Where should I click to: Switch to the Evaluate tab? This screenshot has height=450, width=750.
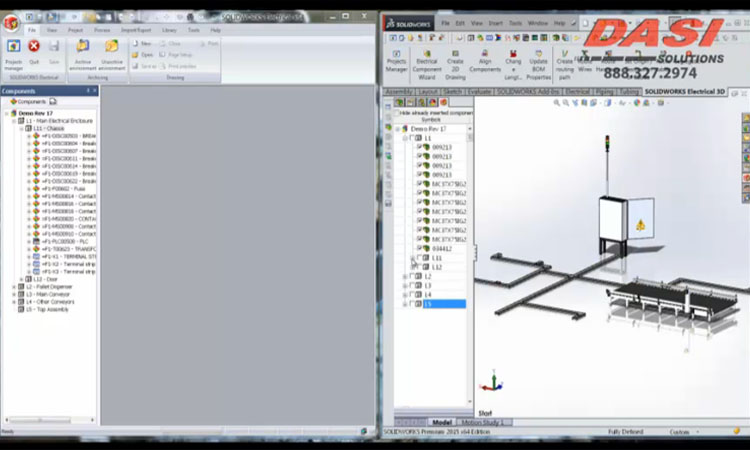(479, 91)
